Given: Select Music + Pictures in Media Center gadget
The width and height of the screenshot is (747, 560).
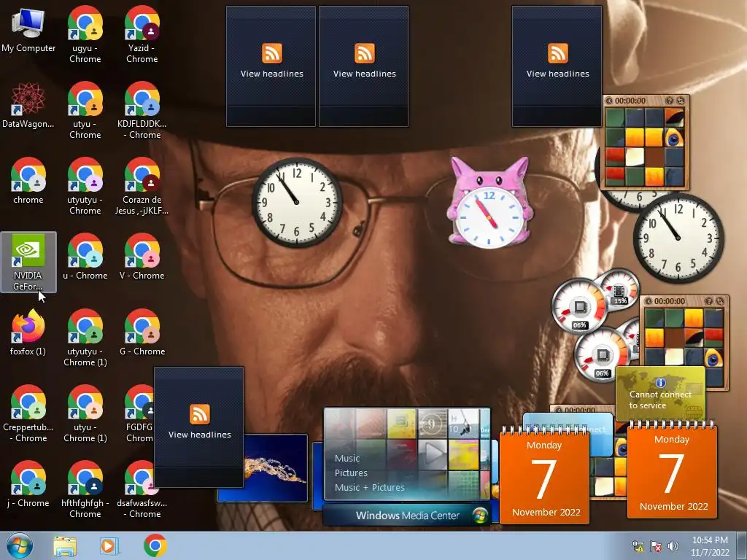Looking at the screenshot, I should click(369, 487).
